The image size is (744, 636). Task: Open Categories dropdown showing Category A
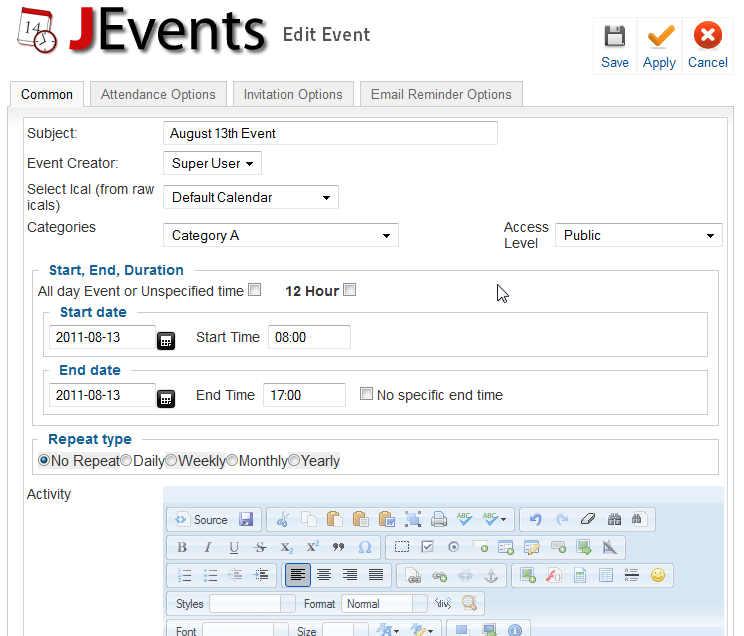[281, 235]
